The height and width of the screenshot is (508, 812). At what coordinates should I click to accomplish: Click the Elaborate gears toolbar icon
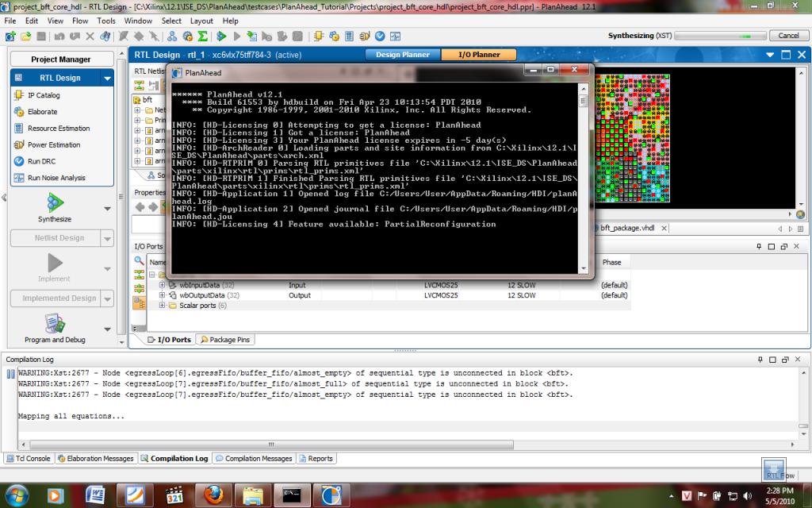coord(334,37)
